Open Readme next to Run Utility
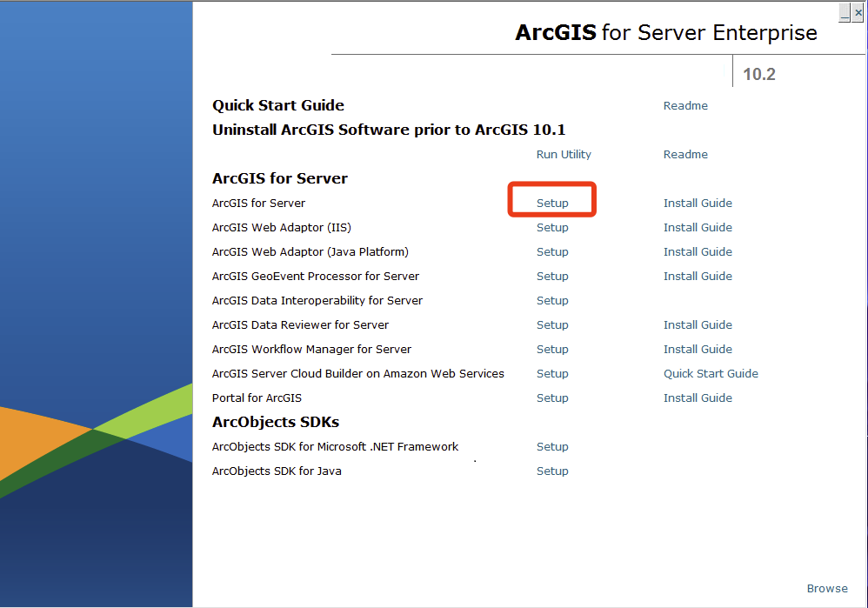 pyautogui.click(x=685, y=155)
